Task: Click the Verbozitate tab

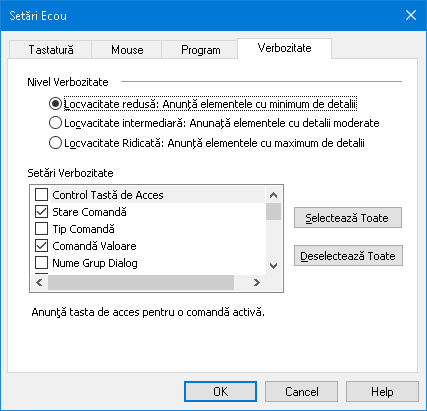Action: (284, 48)
